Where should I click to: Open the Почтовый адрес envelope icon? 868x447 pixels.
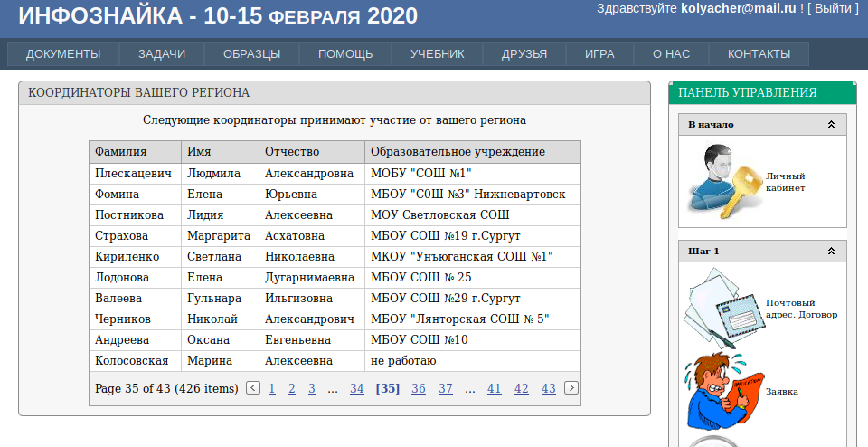coord(724,308)
